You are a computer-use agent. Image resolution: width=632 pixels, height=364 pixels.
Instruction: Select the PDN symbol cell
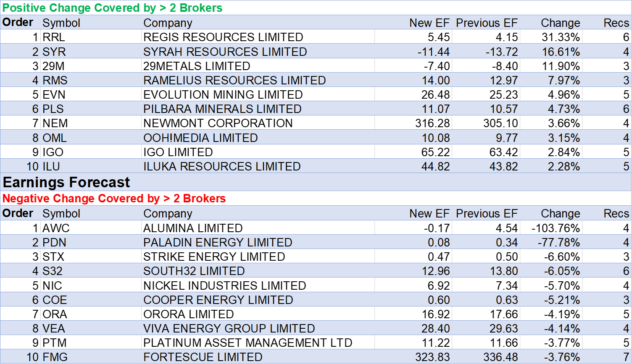(54, 242)
